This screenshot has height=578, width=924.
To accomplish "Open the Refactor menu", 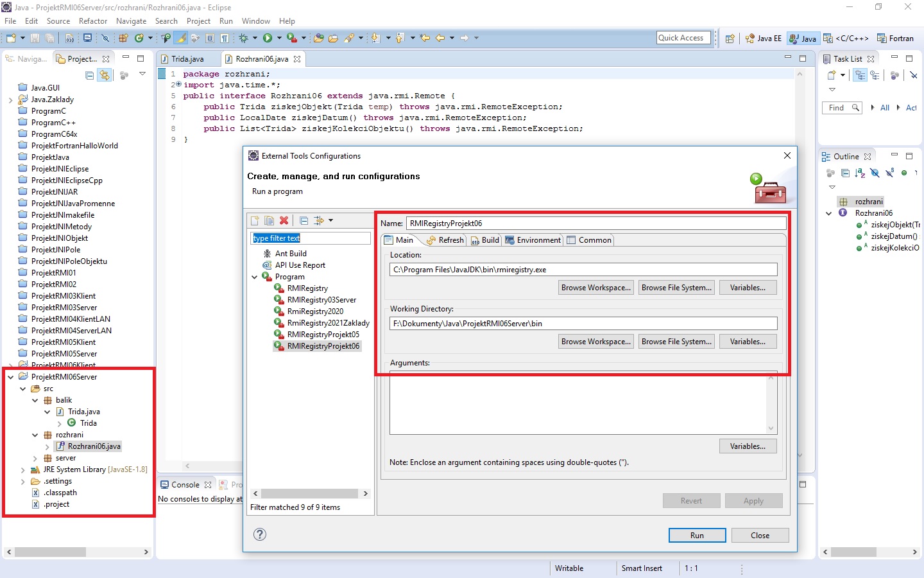I will click(93, 21).
